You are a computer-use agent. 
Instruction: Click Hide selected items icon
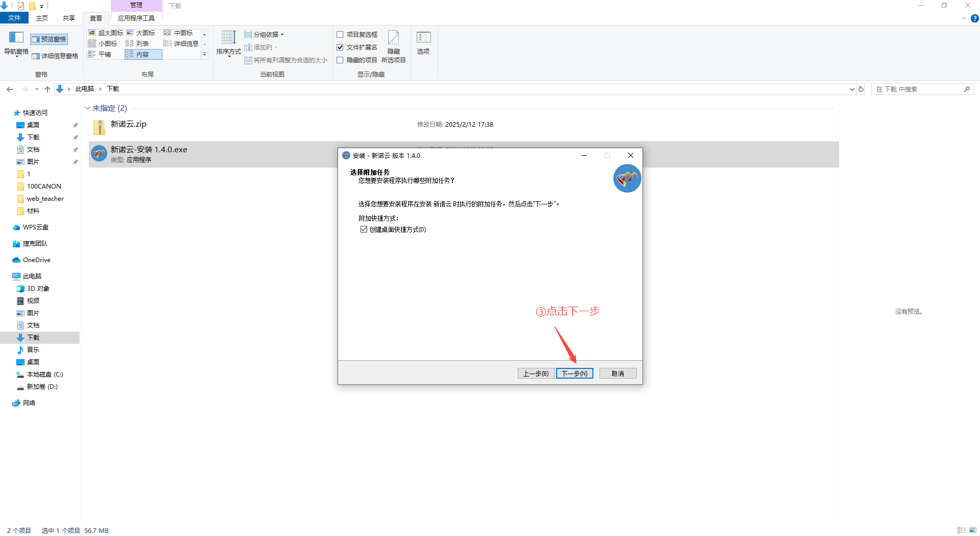coord(394,46)
